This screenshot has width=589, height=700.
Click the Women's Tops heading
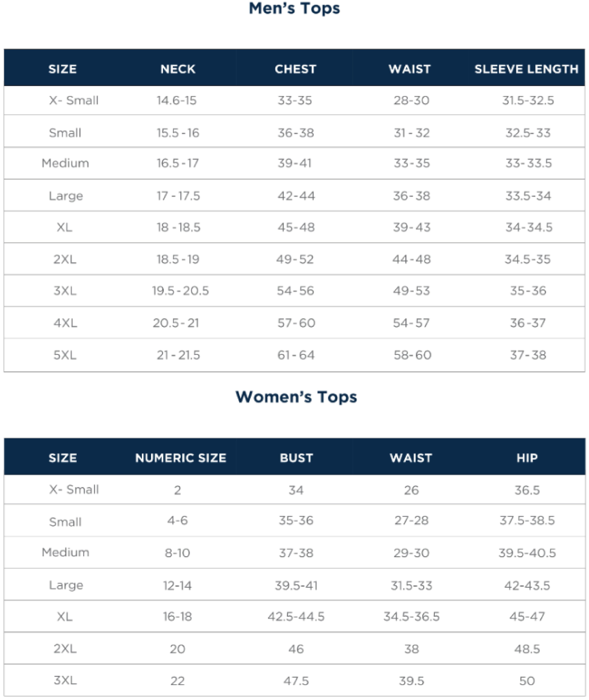296,397
